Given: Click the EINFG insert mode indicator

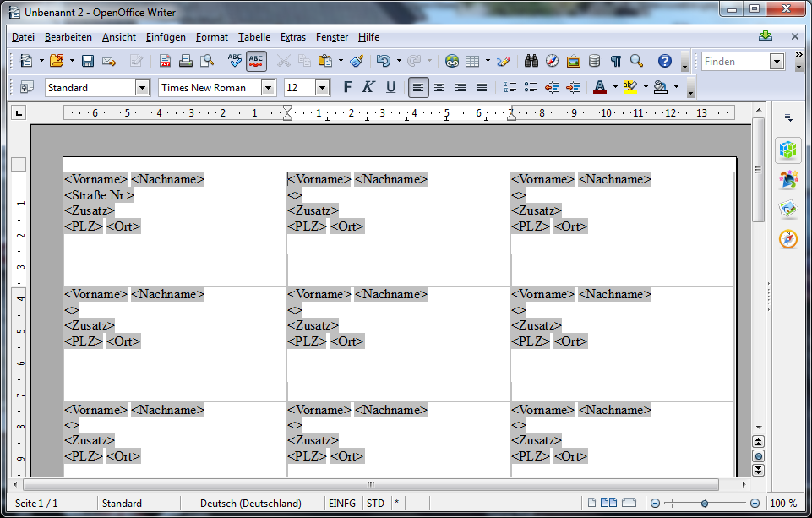Looking at the screenshot, I should click(341, 504).
